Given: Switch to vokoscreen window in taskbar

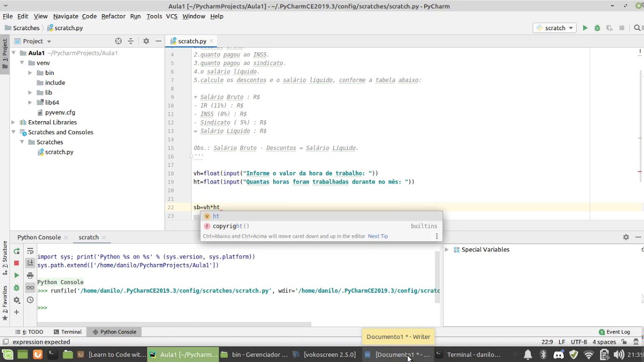Looking at the screenshot, I should coord(325,355).
